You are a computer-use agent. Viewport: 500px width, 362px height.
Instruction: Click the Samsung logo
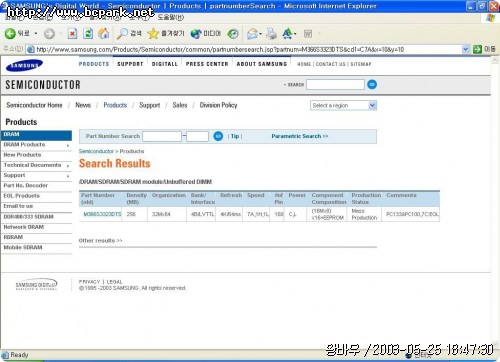24,65
